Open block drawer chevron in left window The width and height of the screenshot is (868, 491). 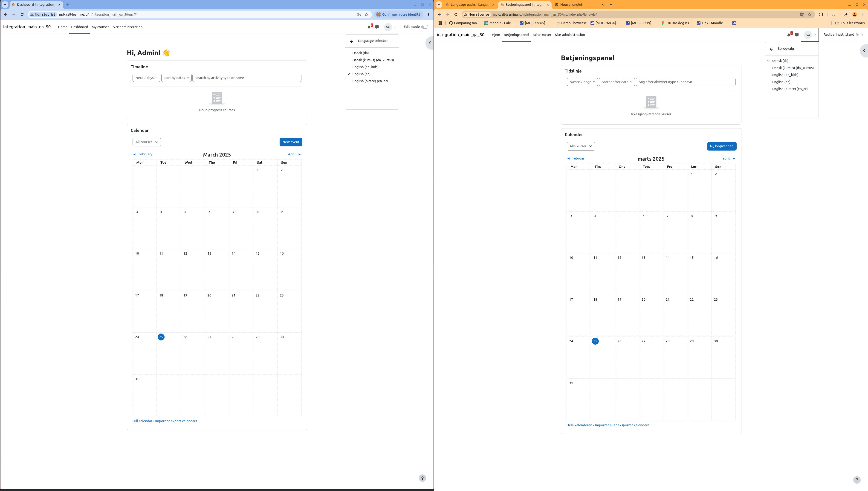point(429,43)
